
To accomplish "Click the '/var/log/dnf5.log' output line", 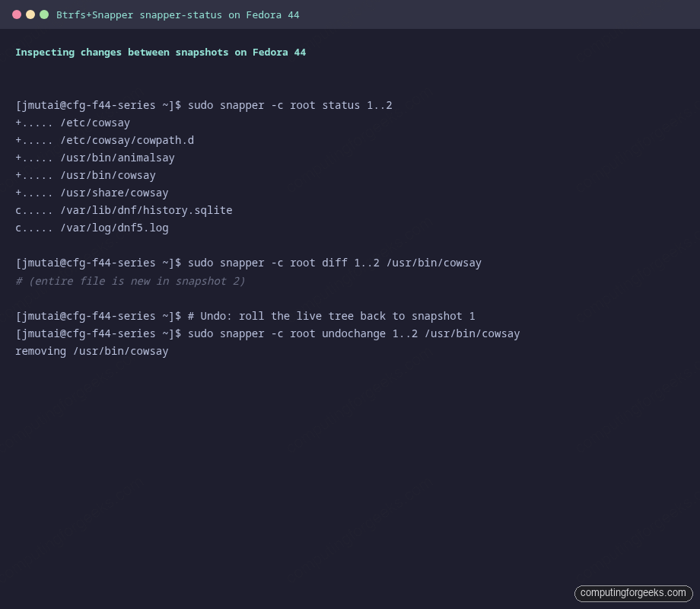I will tap(92, 228).
